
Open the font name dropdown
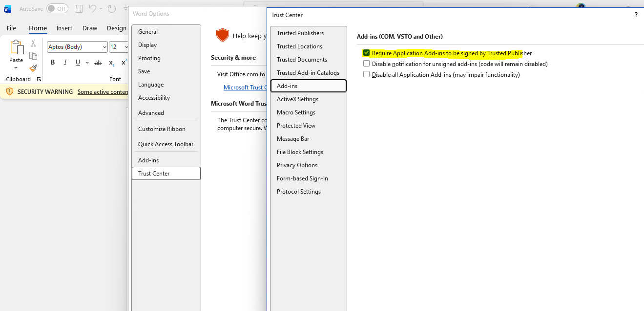pos(105,46)
